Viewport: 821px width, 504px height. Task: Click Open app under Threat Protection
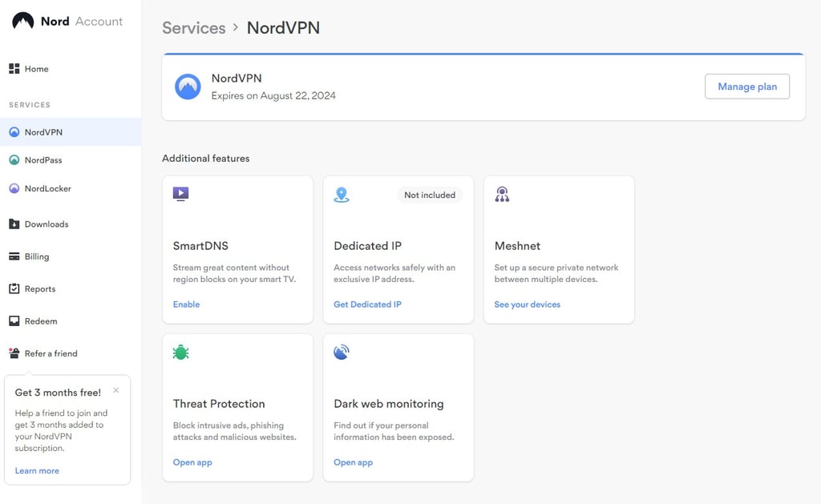pos(192,462)
